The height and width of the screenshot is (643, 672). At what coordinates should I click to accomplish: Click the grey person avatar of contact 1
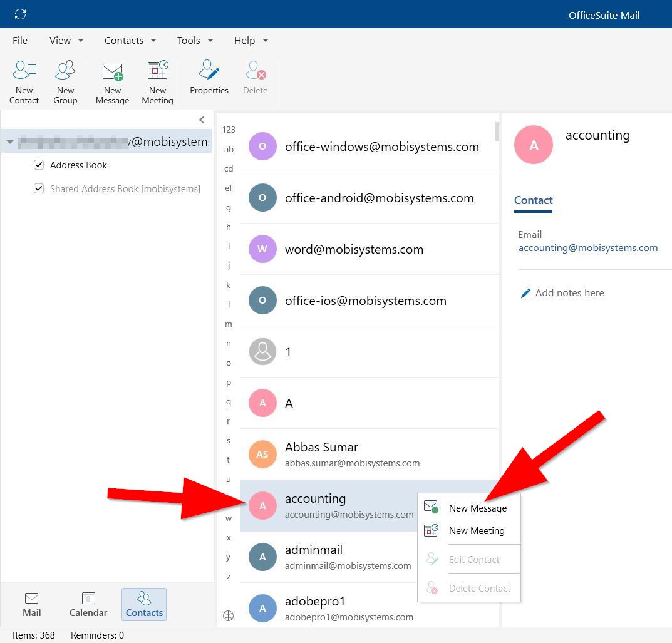(262, 352)
